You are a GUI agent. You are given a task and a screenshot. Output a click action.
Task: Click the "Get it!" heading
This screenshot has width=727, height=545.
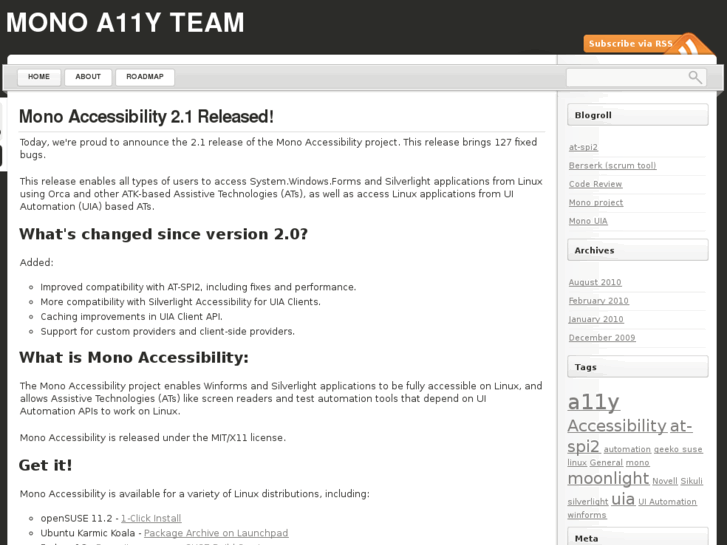point(46,465)
